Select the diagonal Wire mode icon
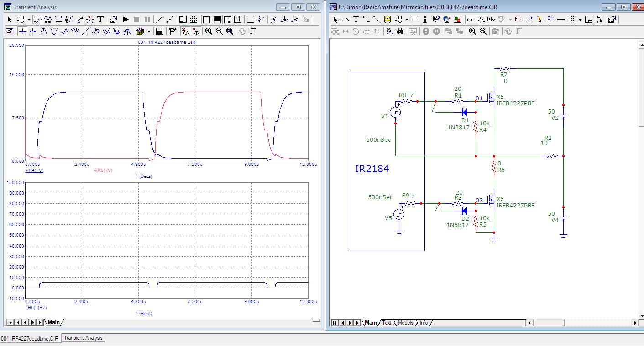Viewport: 644px width, 346px height. click(x=377, y=20)
